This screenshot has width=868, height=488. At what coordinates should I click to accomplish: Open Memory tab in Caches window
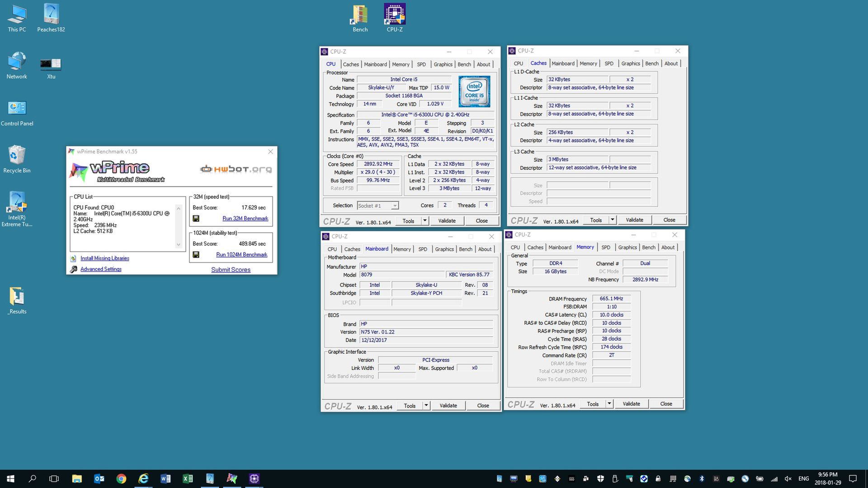(x=588, y=63)
